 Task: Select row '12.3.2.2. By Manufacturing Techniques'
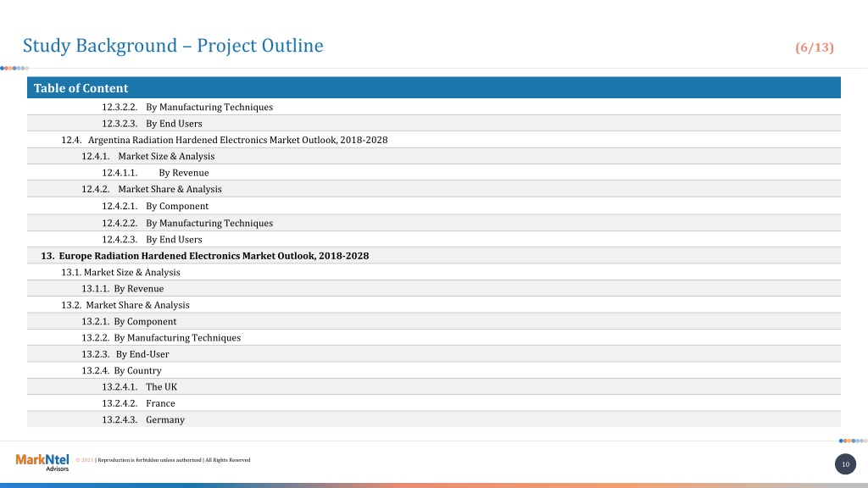pyautogui.click(x=434, y=107)
